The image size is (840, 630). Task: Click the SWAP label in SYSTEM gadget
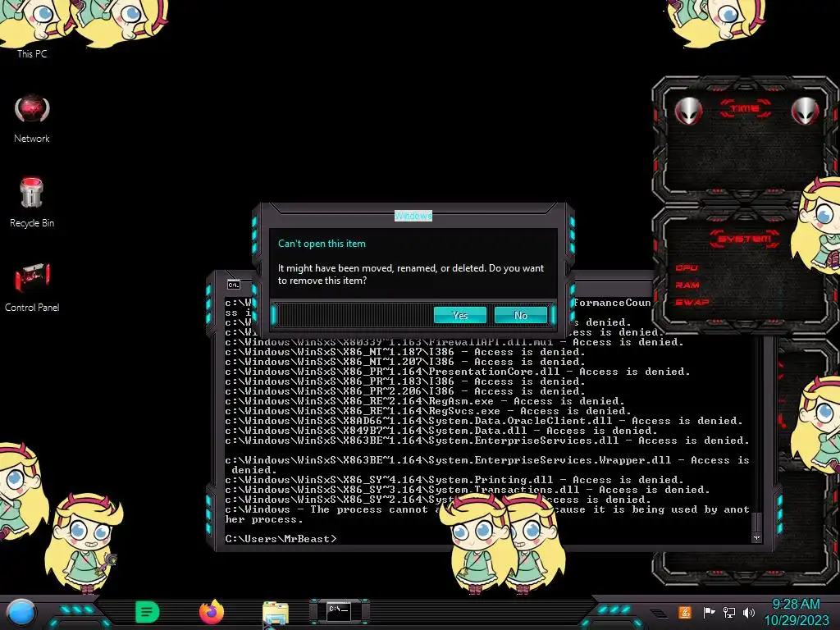[692, 302]
